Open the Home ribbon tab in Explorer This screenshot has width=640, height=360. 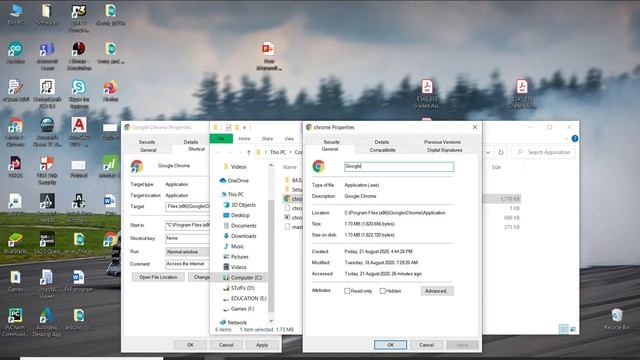(x=244, y=139)
